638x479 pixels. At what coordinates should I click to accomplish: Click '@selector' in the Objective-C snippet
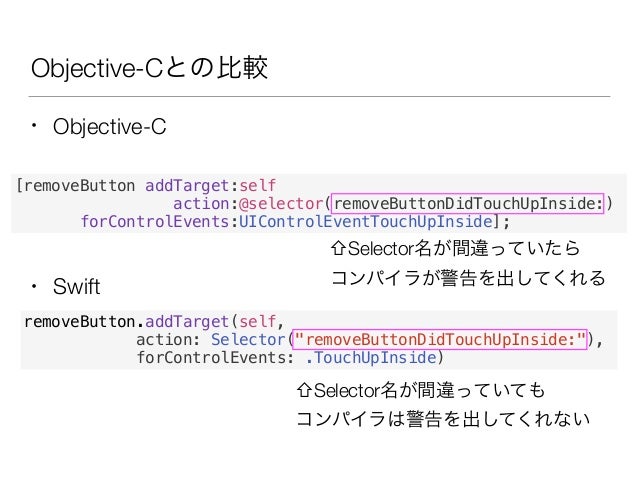[281, 203]
